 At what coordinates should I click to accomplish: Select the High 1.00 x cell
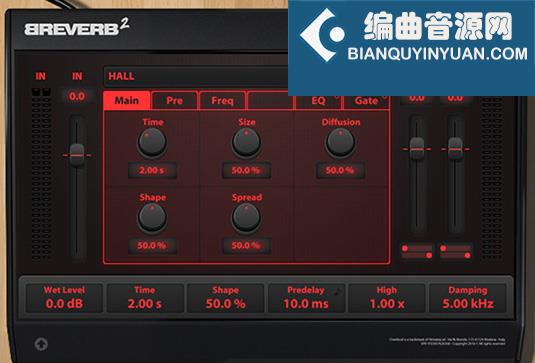(x=387, y=298)
